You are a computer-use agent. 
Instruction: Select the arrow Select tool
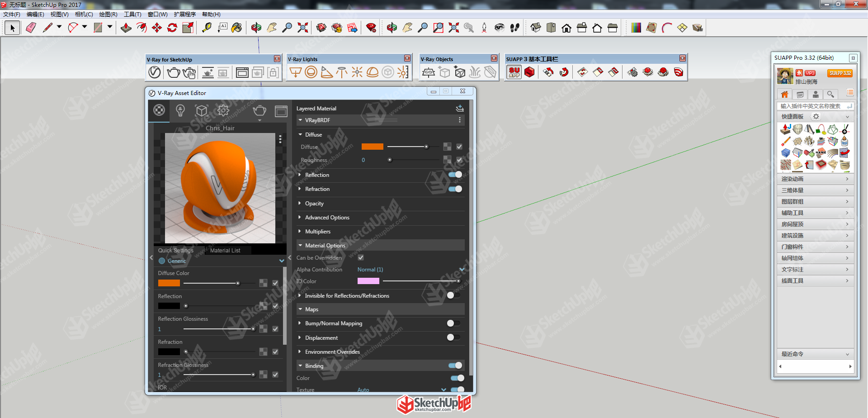click(x=13, y=28)
